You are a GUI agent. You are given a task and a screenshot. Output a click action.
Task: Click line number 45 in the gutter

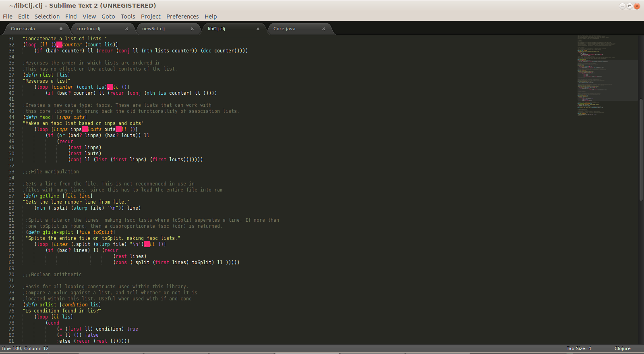(x=11, y=123)
